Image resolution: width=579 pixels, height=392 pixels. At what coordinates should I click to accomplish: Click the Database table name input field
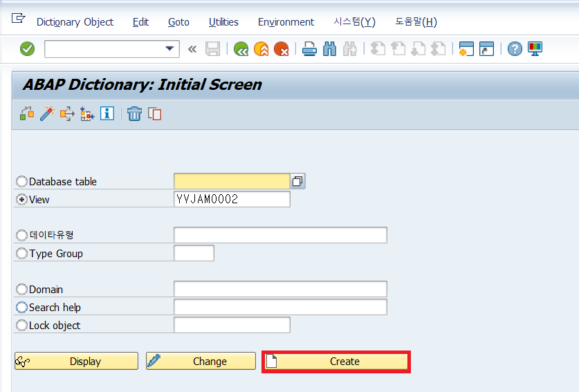click(x=232, y=181)
